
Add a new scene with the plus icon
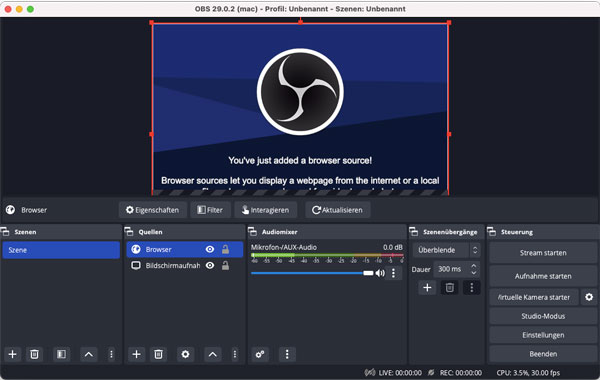[x=12, y=354]
